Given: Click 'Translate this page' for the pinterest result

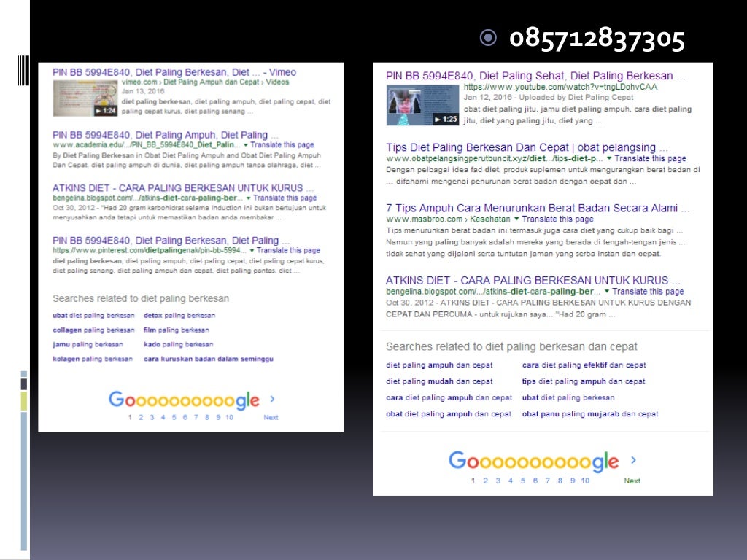Looking at the screenshot, I should point(288,250).
